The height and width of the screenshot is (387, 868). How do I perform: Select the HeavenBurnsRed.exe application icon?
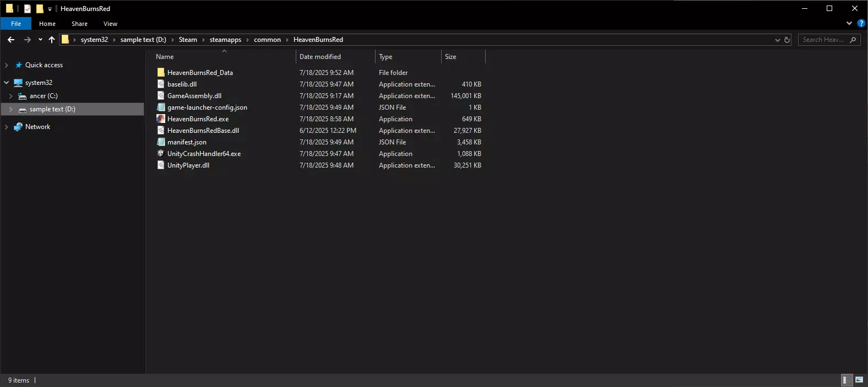click(x=161, y=119)
